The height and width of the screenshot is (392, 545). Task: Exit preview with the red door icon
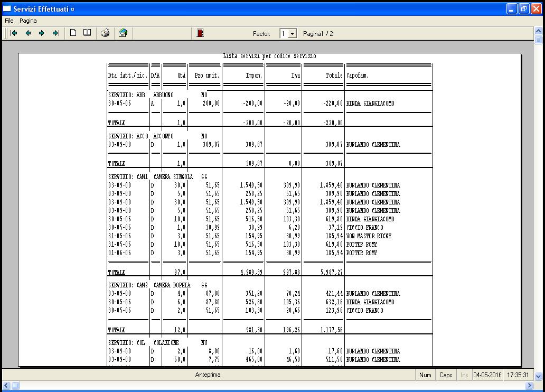coord(200,33)
